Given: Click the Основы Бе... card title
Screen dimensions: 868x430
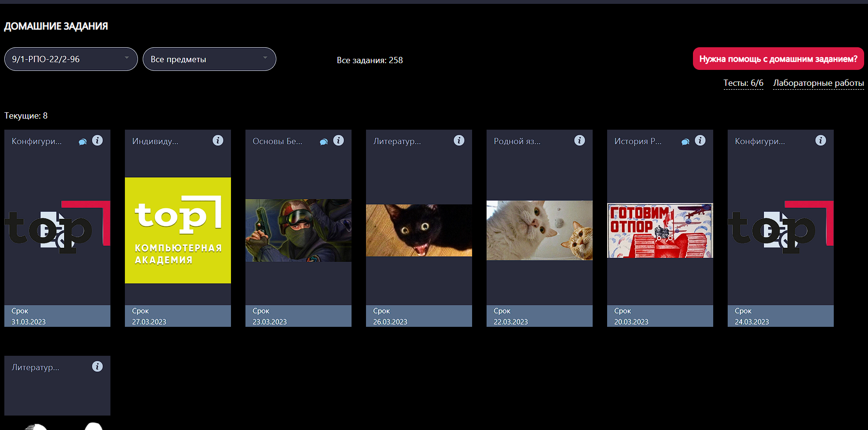Looking at the screenshot, I should pos(277,141).
